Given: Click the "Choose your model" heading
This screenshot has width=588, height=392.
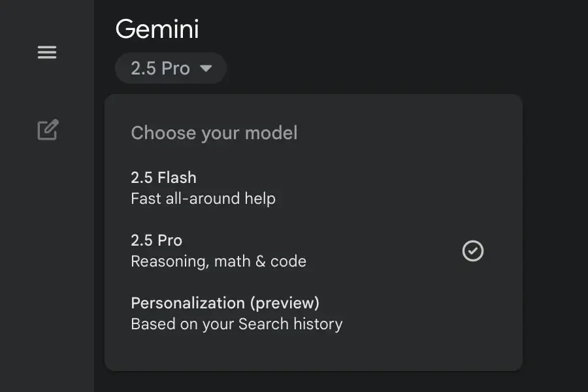Looking at the screenshot, I should 214,133.
